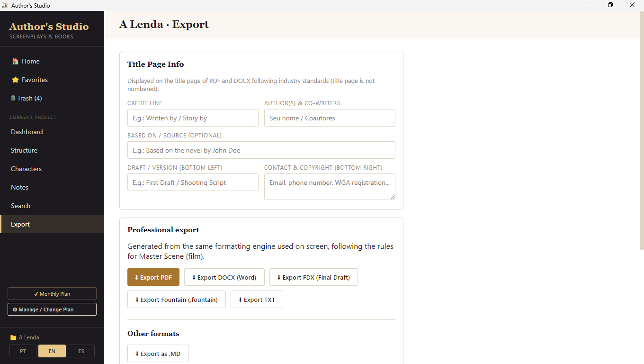
Task: Open the Characters section
Action: point(52,169)
